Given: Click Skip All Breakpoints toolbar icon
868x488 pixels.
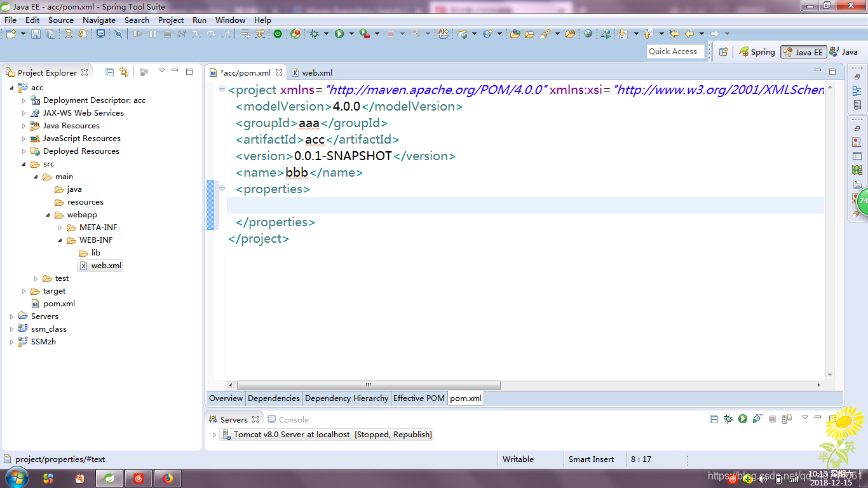Looking at the screenshot, I should (118, 34).
